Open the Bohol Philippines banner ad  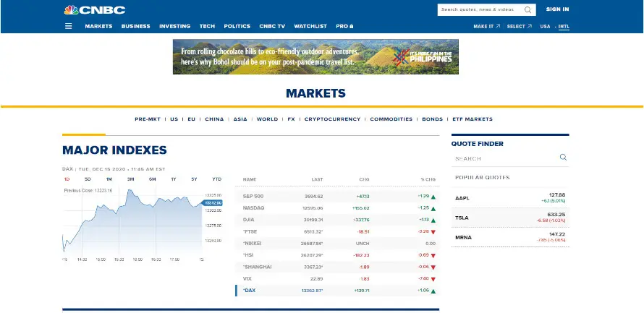click(315, 56)
